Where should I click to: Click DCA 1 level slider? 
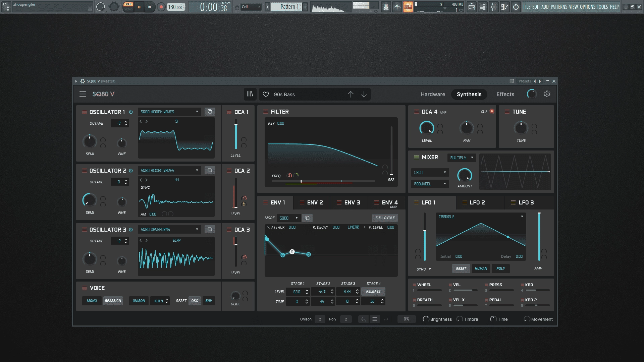[x=236, y=134]
